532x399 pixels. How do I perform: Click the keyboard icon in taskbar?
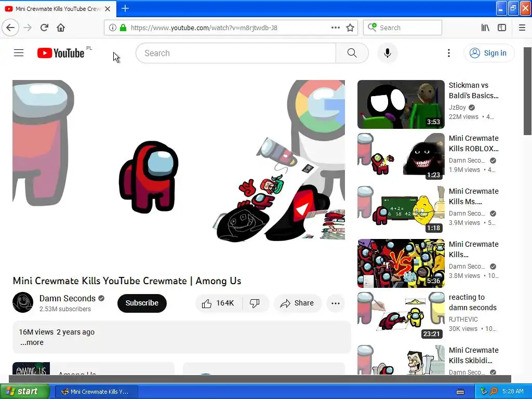[460, 392]
